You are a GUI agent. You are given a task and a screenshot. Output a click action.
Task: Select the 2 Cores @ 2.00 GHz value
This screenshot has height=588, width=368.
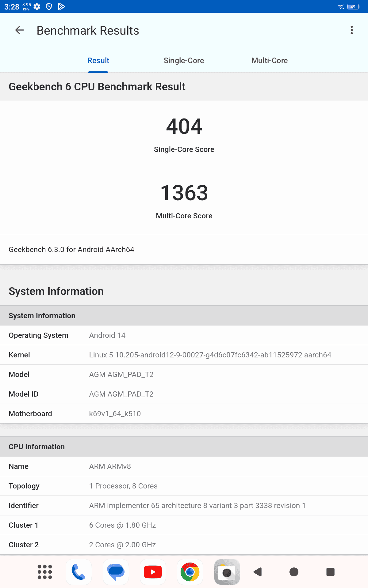coord(122,545)
